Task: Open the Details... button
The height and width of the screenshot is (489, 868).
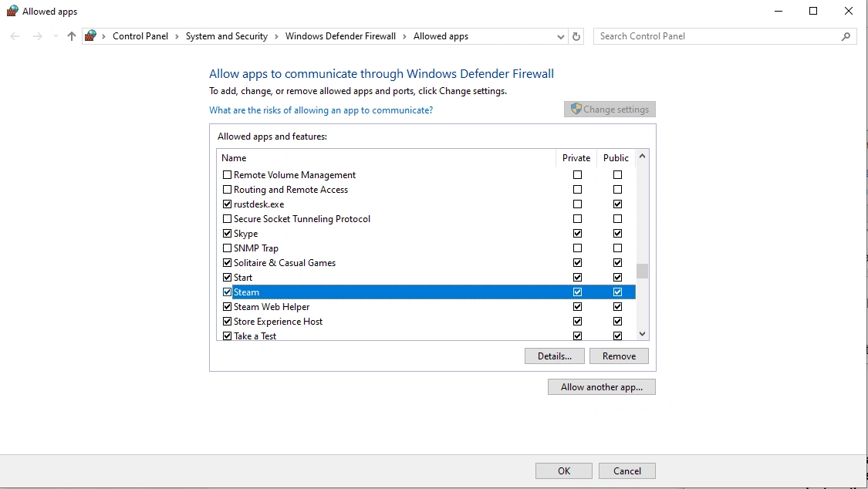Action: [x=554, y=356]
